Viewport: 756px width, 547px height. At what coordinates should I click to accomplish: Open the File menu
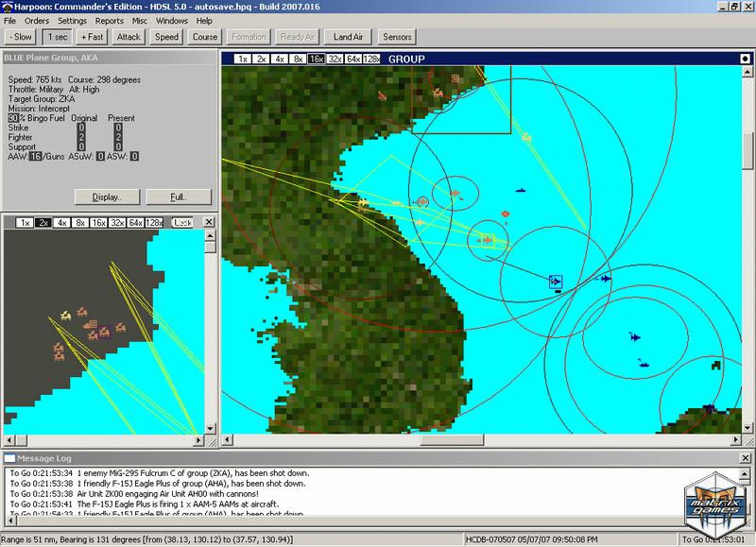point(9,21)
